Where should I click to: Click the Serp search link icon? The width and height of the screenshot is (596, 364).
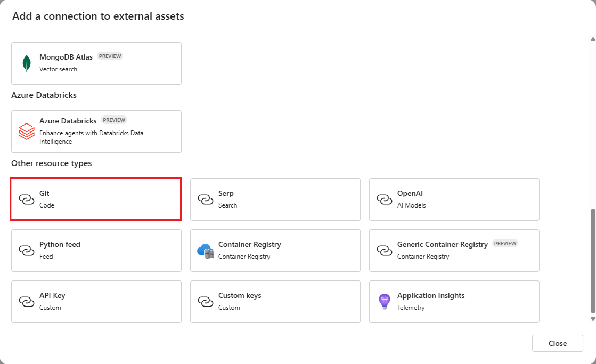(x=206, y=199)
